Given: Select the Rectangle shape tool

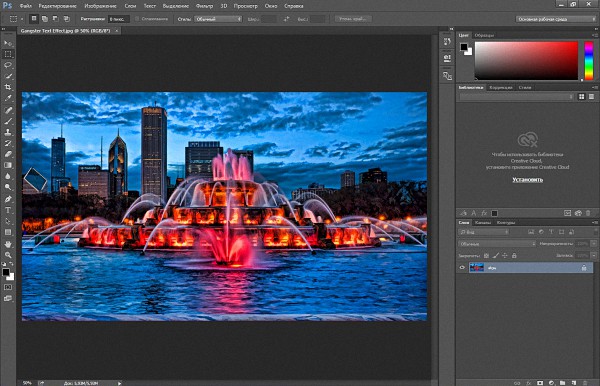Looking at the screenshot, I should [x=8, y=232].
